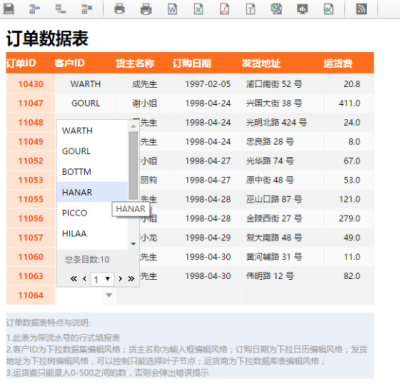The image size is (400, 383).
Task: Pick PICCO from the dropdown list
Action: (x=92, y=213)
